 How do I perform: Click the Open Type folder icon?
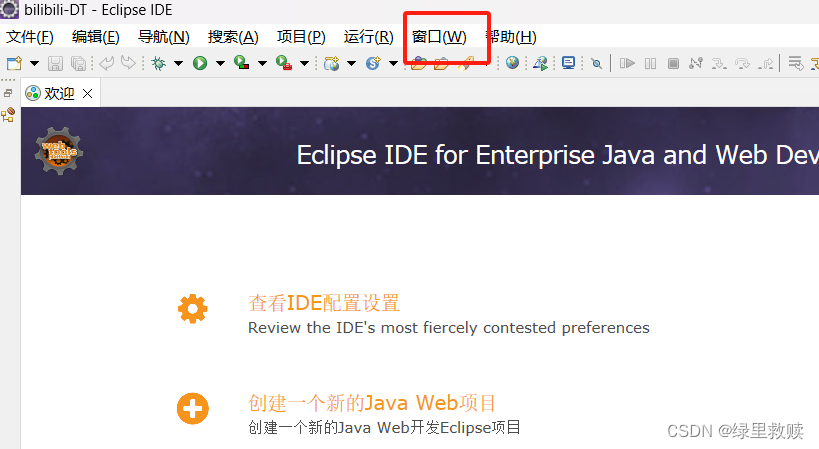[x=418, y=64]
